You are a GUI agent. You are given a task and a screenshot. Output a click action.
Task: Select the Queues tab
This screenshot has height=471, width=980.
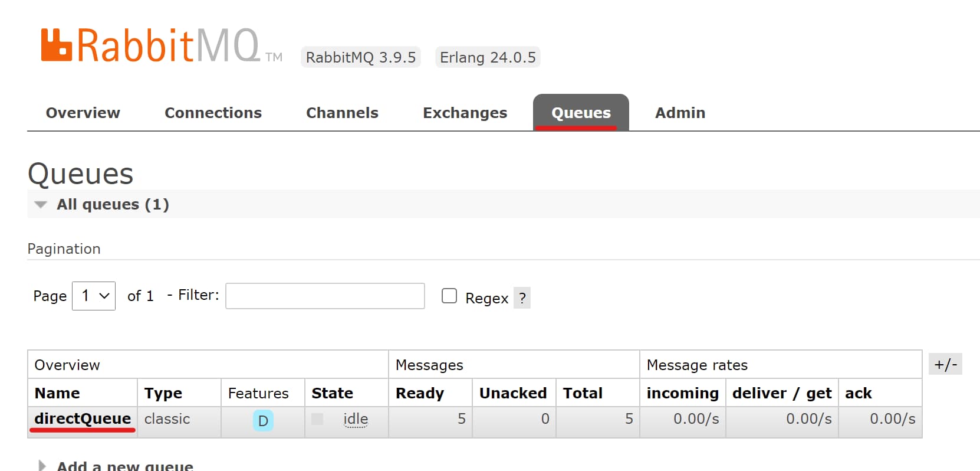(581, 113)
